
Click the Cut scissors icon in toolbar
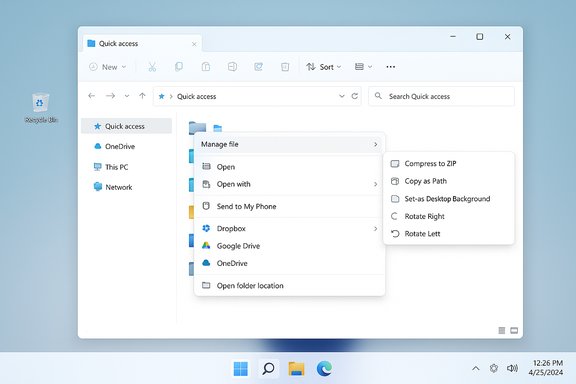tap(152, 67)
